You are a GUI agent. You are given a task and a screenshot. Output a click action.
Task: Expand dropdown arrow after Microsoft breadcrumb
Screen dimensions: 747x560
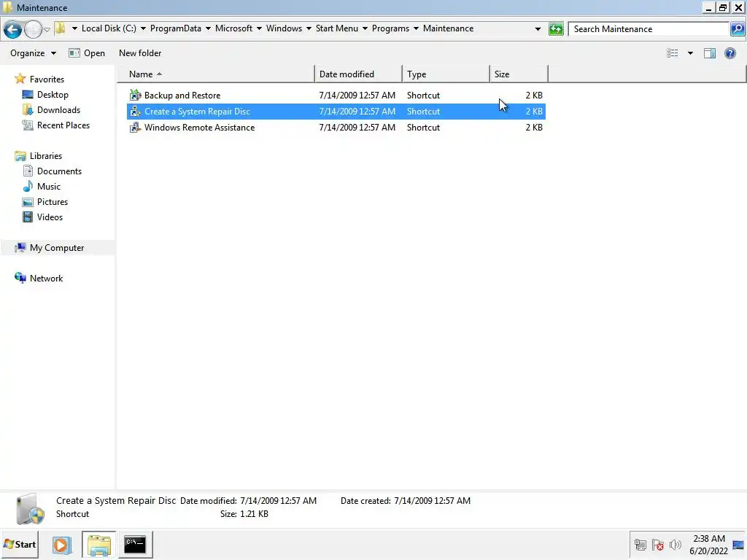259,28
